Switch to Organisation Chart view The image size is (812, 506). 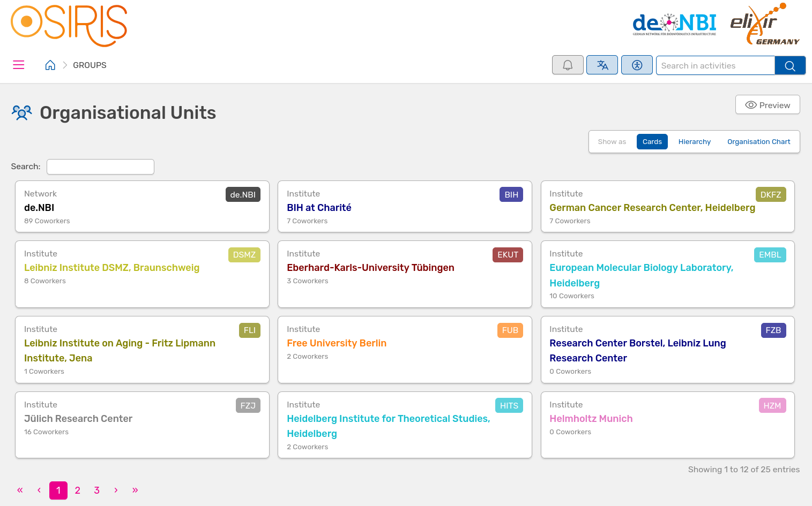click(758, 142)
